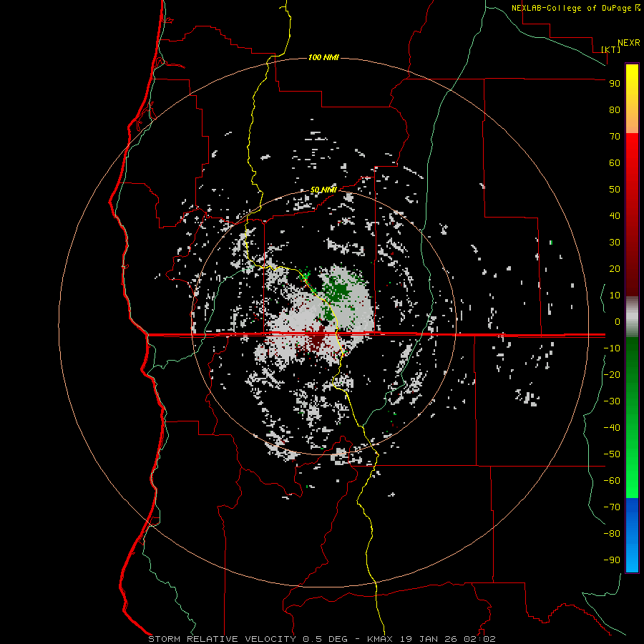Click the positive 60 scale value
Image resolution: width=644 pixels, height=644 pixels.
tap(615, 162)
